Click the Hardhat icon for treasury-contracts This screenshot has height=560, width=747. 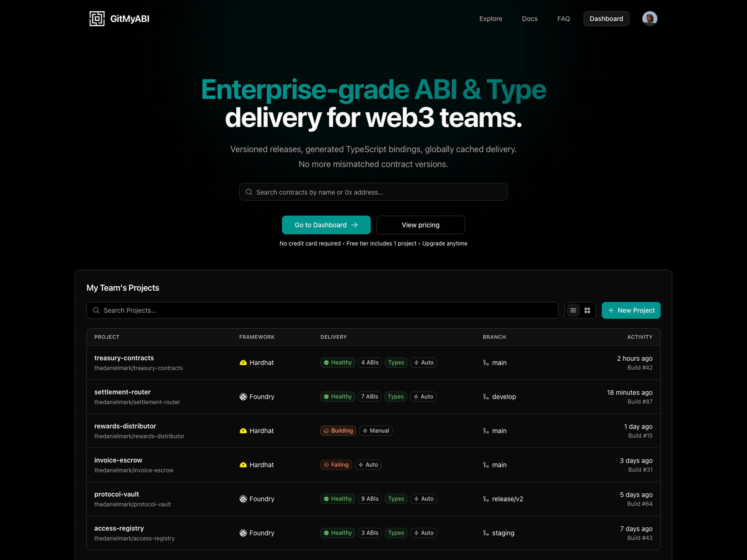(243, 363)
